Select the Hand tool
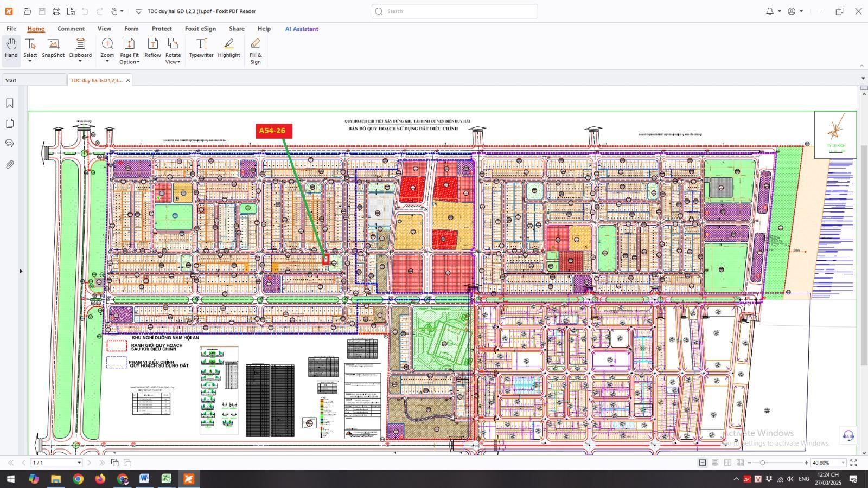The height and width of the screenshot is (488, 868). pos(11,48)
